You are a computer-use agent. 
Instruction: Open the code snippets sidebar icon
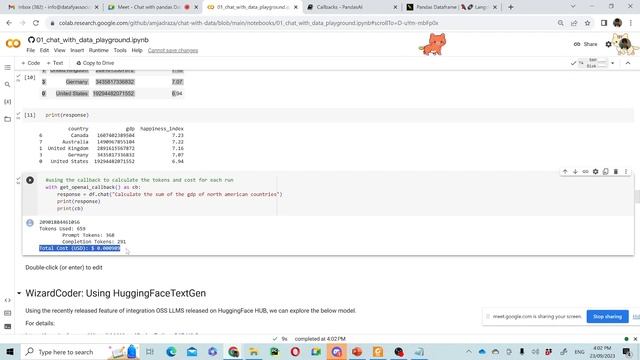[7, 300]
